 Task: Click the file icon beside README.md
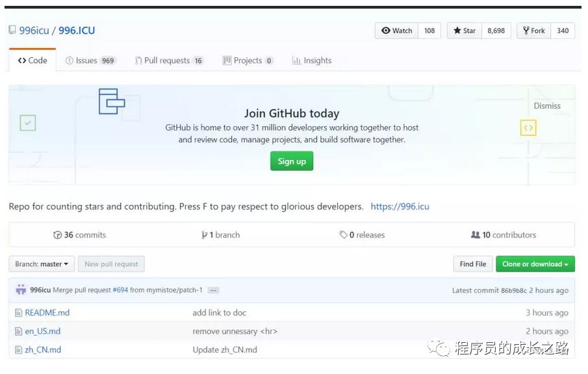click(18, 313)
